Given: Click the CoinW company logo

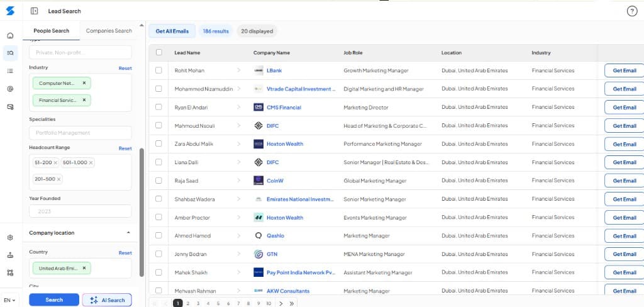Looking at the screenshot, I should click(258, 181).
